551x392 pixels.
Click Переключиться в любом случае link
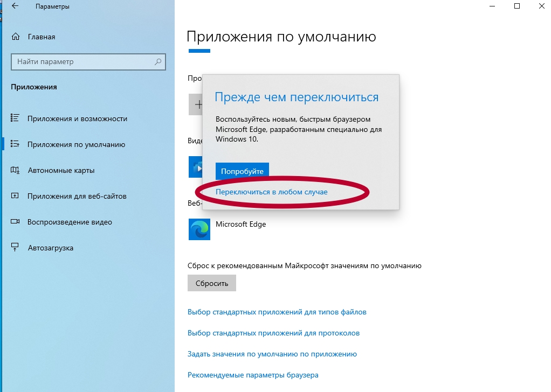click(271, 192)
